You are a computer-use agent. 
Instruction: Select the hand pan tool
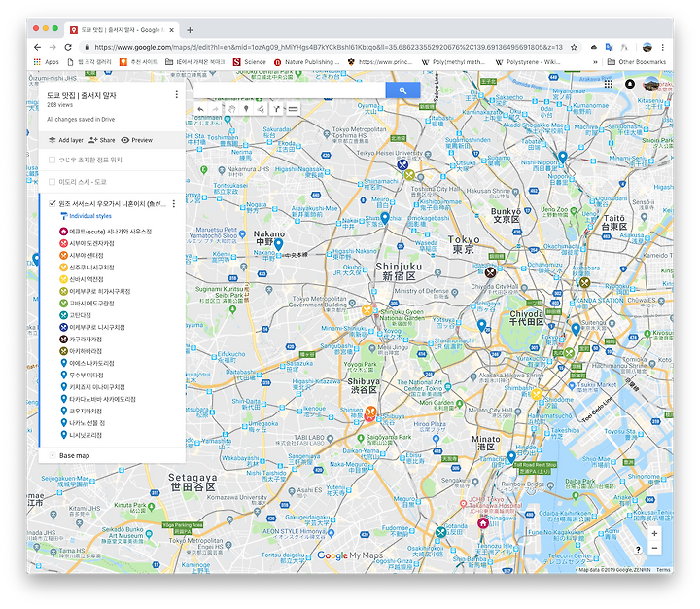coord(231,109)
